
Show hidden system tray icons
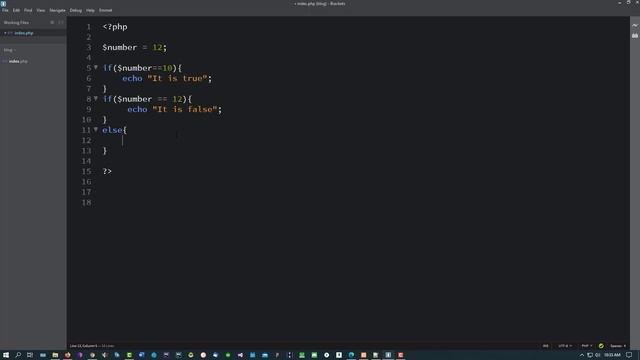[582, 355]
